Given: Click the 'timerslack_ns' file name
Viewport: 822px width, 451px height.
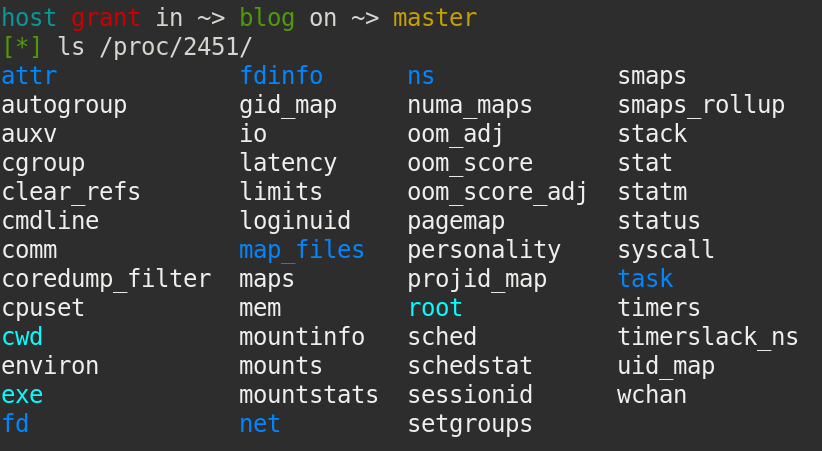Looking at the screenshot, I should click(x=708, y=337).
